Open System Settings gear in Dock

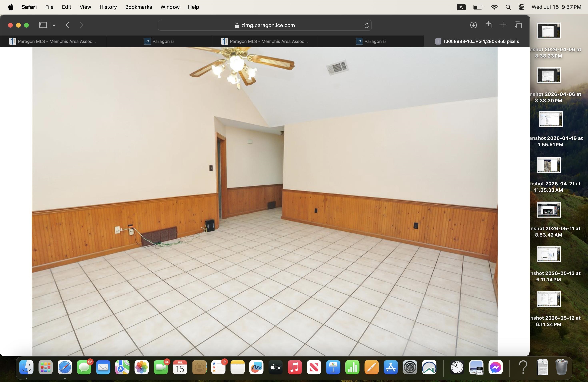pos(410,367)
